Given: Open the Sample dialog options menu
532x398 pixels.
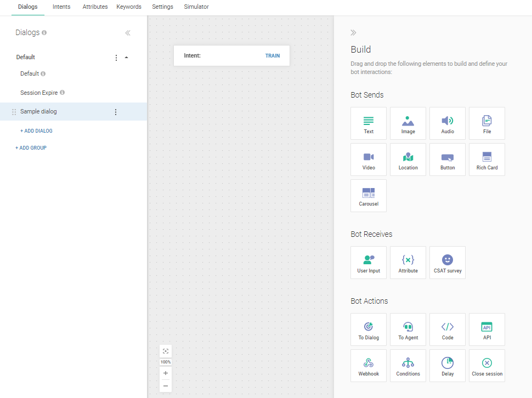Looking at the screenshot, I should click(x=116, y=112).
